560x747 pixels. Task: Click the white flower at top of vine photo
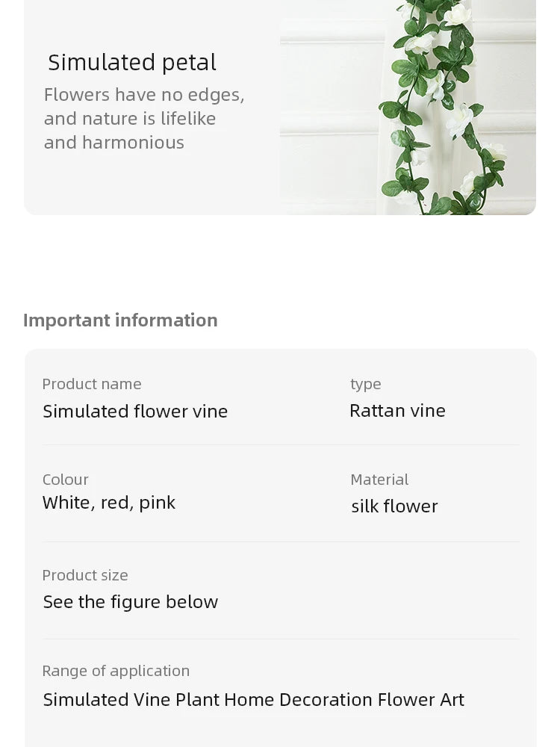click(457, 15)
